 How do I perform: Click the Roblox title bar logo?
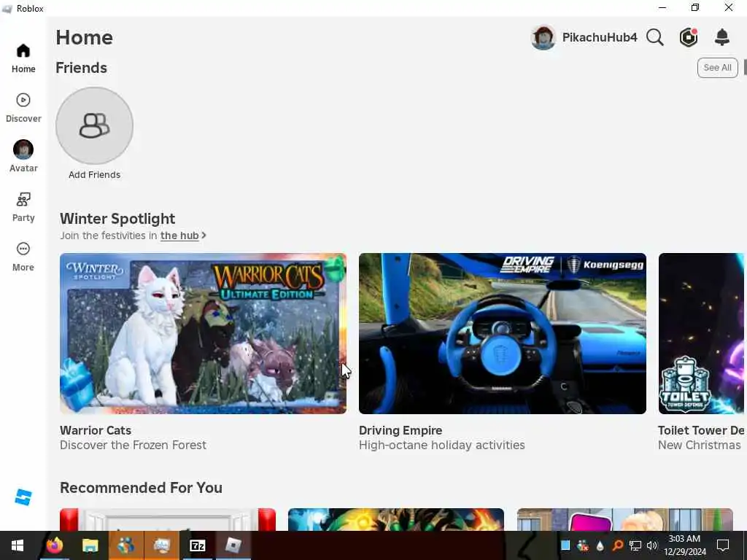point(7,9)
